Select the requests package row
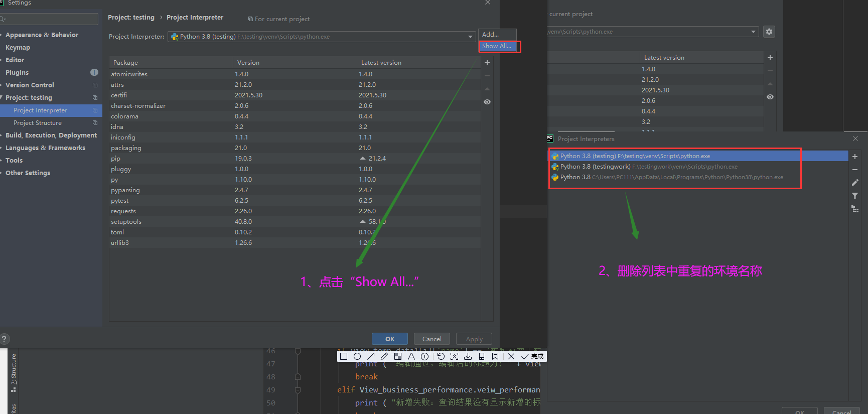Image resolution: width=868 pixels, height=414 pixels. (295, 211)
